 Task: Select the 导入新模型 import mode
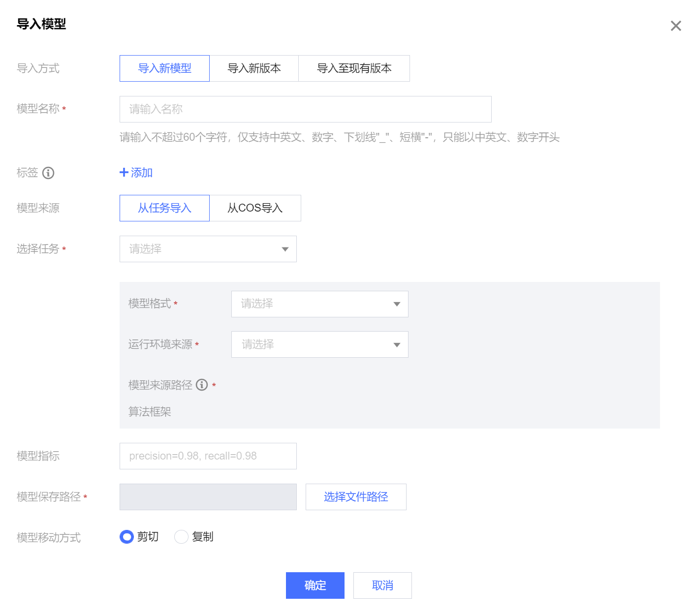tap(164, 68)
